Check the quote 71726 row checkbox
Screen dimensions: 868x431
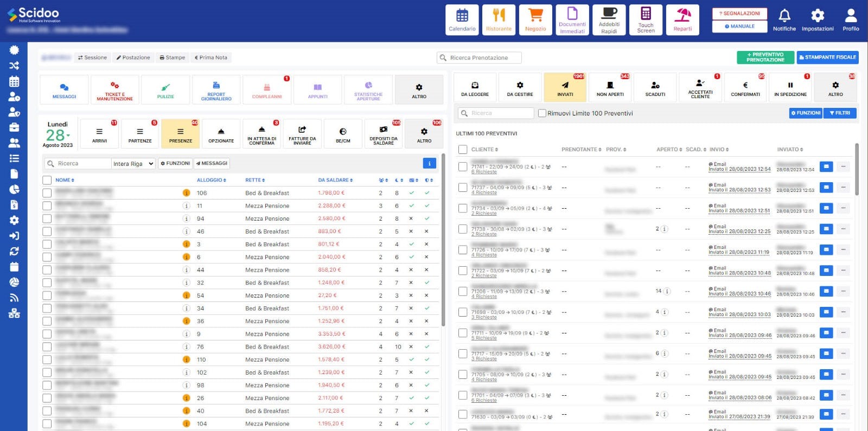point(463,250)
